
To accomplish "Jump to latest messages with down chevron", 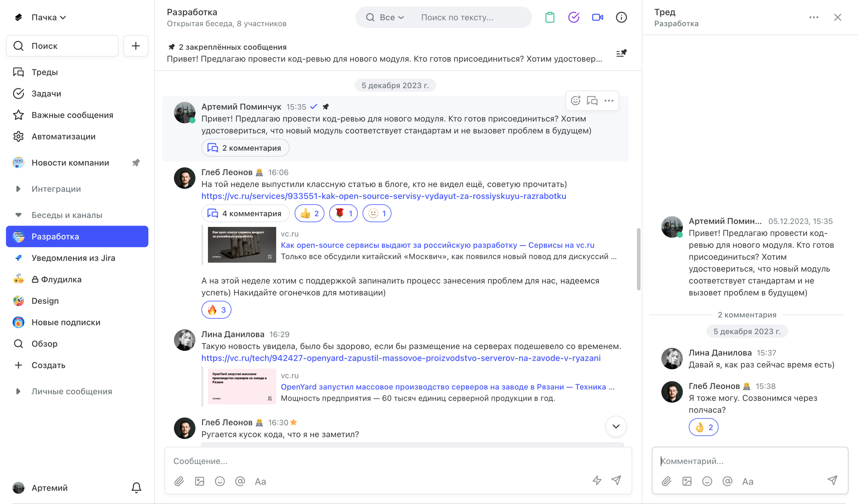I will click(x=616, y=426).
